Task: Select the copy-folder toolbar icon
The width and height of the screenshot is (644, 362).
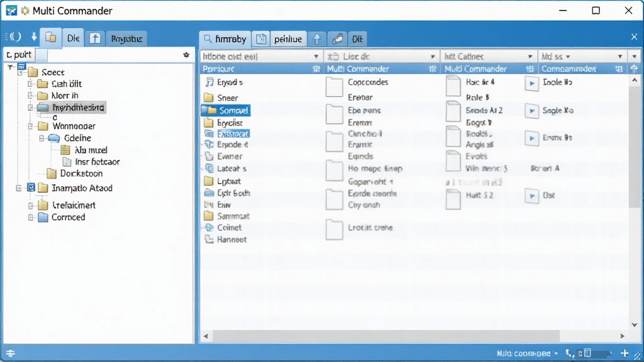Action: coord(51,38)
